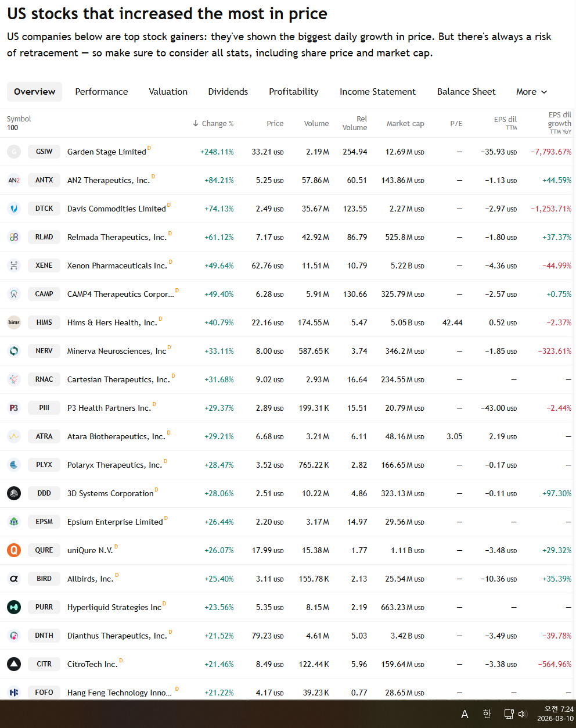This screenshot has height=728, width=576.
Task: Sort by the Price column header
Action: pyautogui.click(x=275, y=124)
